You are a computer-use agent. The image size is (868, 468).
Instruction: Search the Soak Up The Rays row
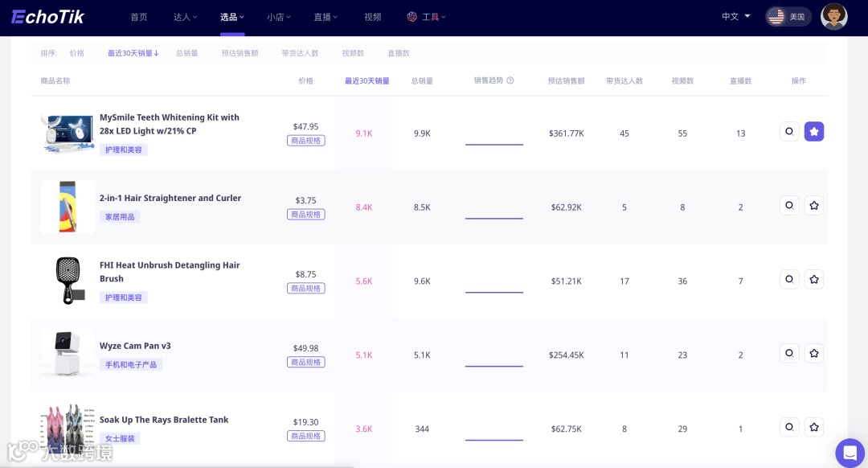pos(789,427)
